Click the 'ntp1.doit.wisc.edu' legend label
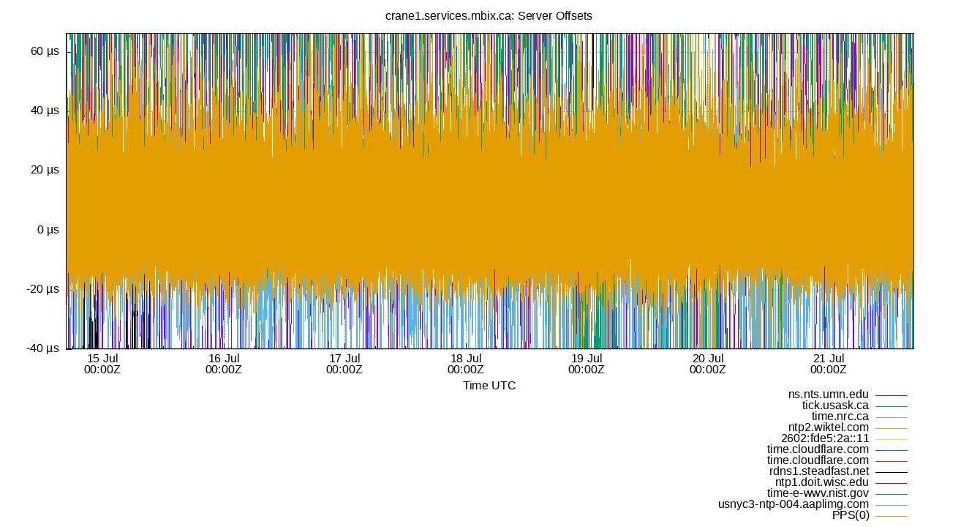Screen dimensions: 980x527 (822, 482)
